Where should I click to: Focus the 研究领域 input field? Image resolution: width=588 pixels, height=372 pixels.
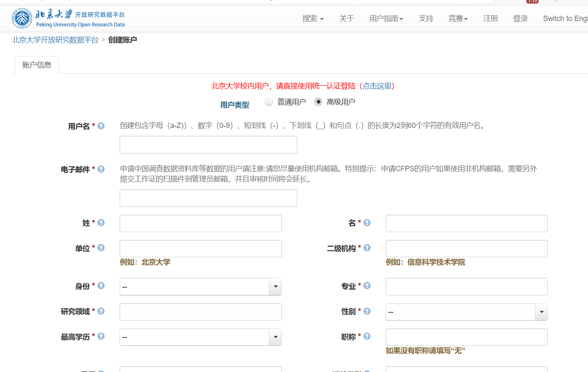pyautogui.click(x=200, y=312)
